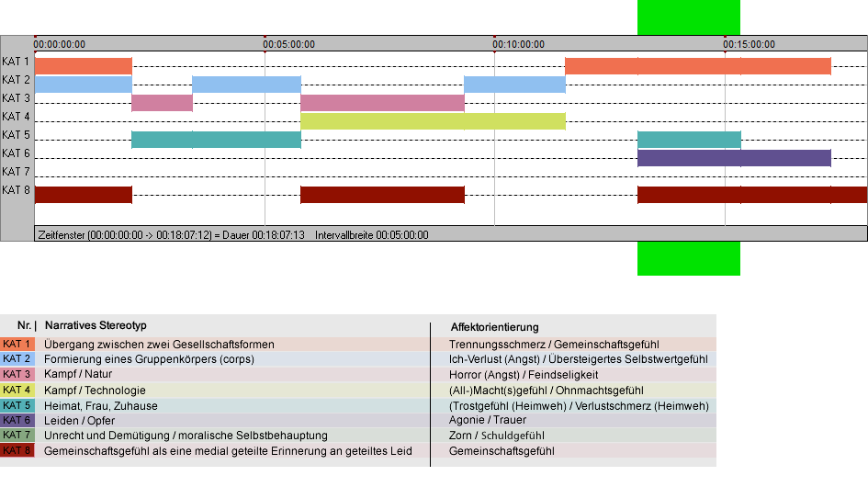Pick the light blue KAT 2 legend swatch
868x487 pixels.
(17, 359)
